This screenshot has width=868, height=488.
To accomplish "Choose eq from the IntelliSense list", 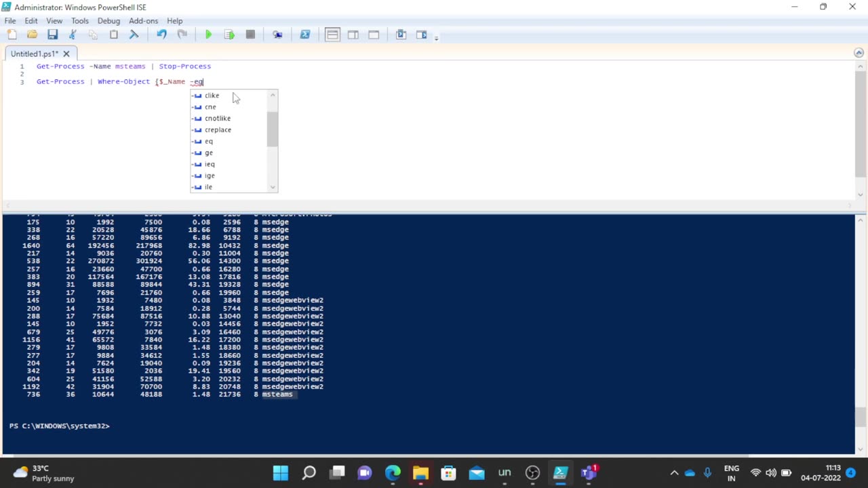I will [229, 142].
